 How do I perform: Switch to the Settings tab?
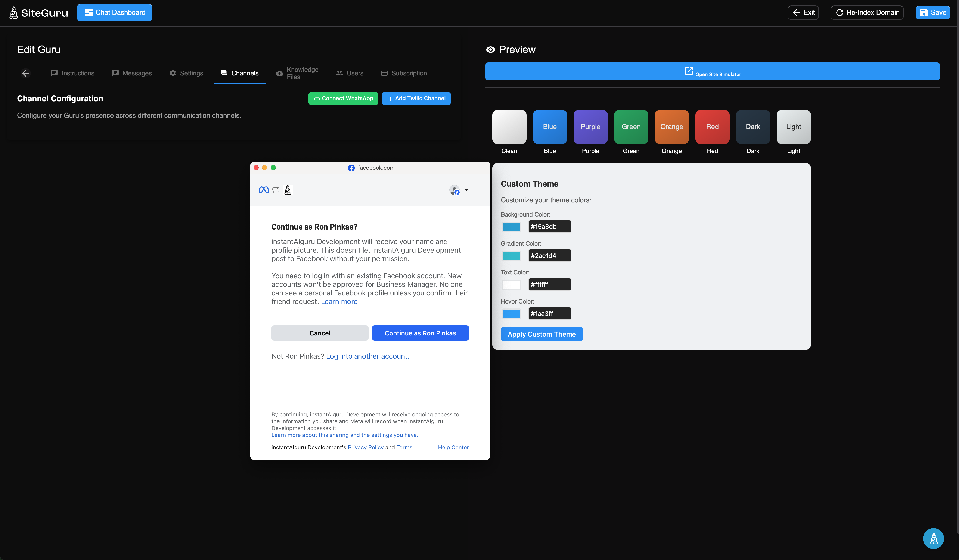(186, 73)
